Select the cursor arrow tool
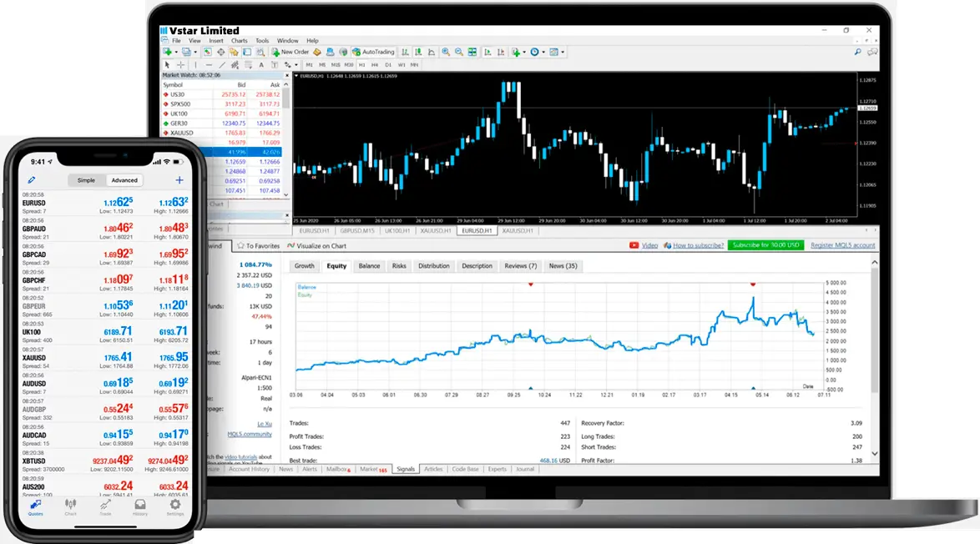 pos(167,65)
